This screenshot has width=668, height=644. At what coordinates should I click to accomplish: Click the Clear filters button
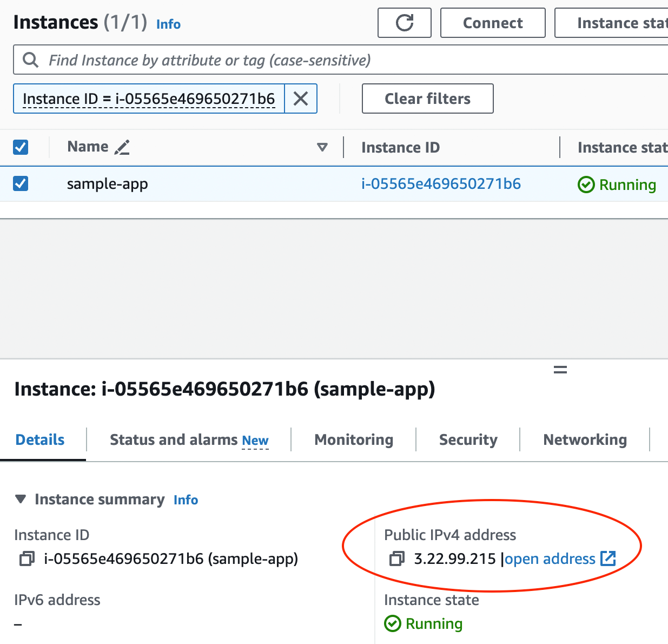(428, 98)
